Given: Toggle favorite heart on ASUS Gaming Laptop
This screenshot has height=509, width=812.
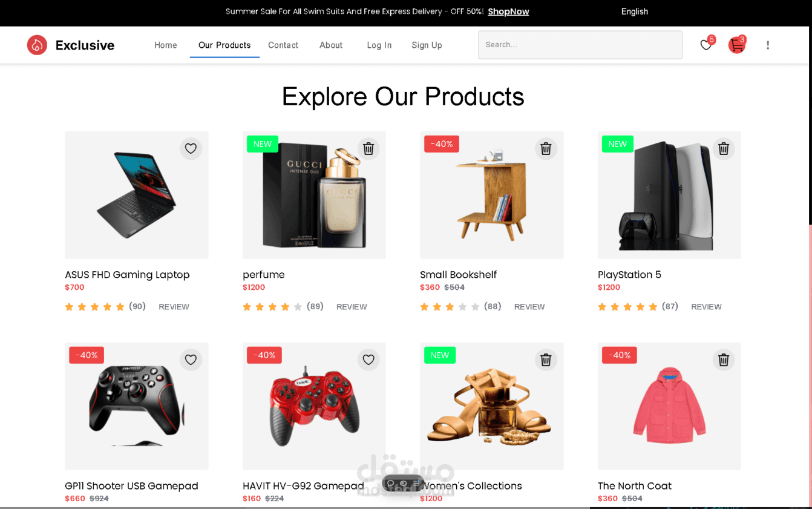Looking at the screenshot, I should click(191, 148).
